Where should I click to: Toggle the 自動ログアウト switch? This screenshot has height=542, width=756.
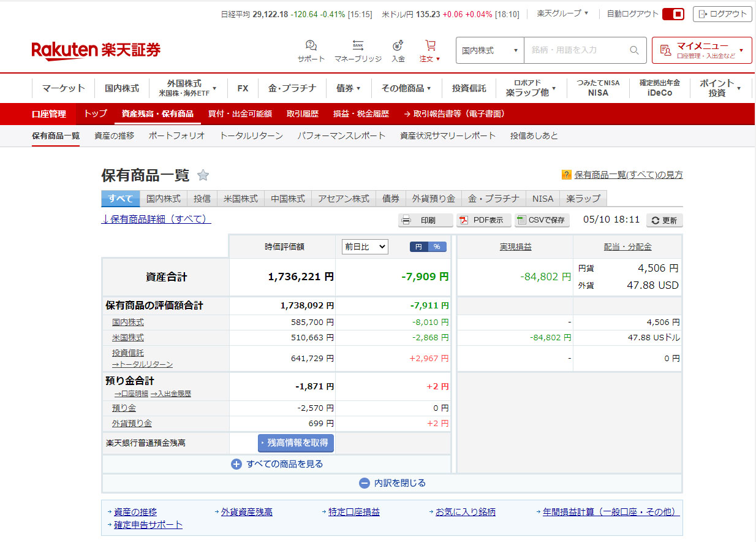pos(673,14)
